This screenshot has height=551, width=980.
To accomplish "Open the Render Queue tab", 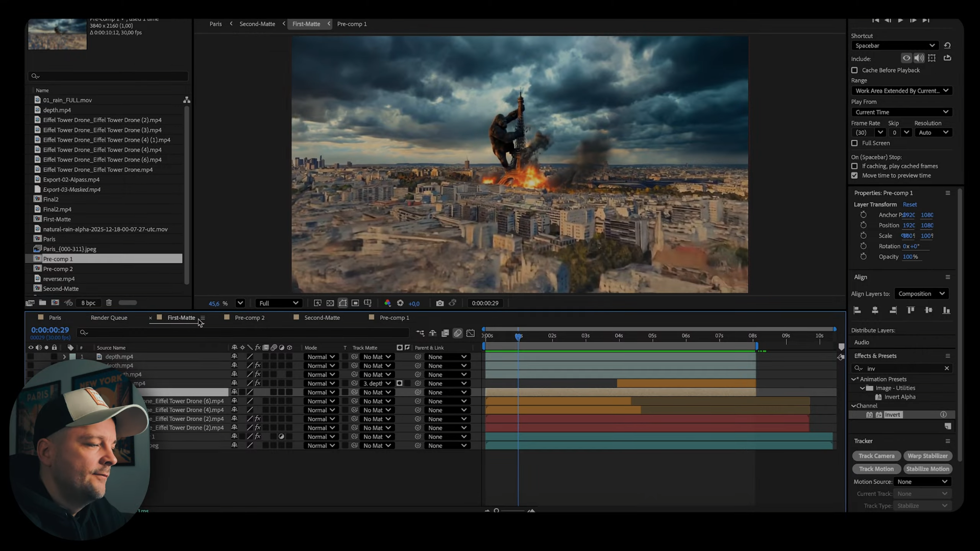I will tap(109, 318).
